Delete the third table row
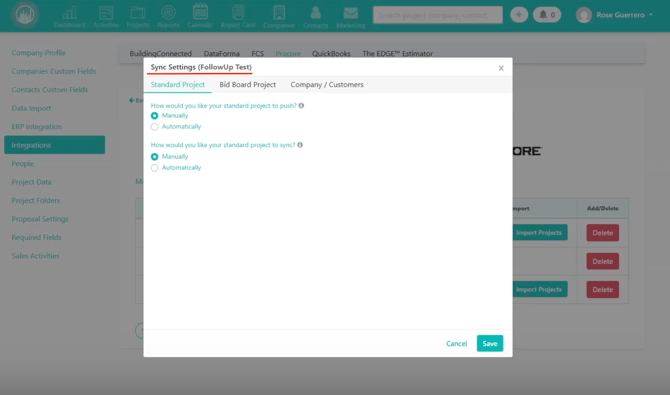Image resolution: width=670 pixels, height=395 pixels. [x=602, y=289]
